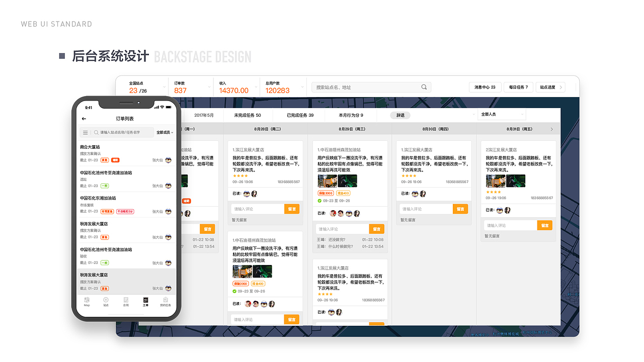Image resolution: width=644 pixels, height=362 pixels.
Task: Tap 张大仙 avatar in 中国石化东湘加油站 row
Action: pyautogui.click(x=168, y=211)
